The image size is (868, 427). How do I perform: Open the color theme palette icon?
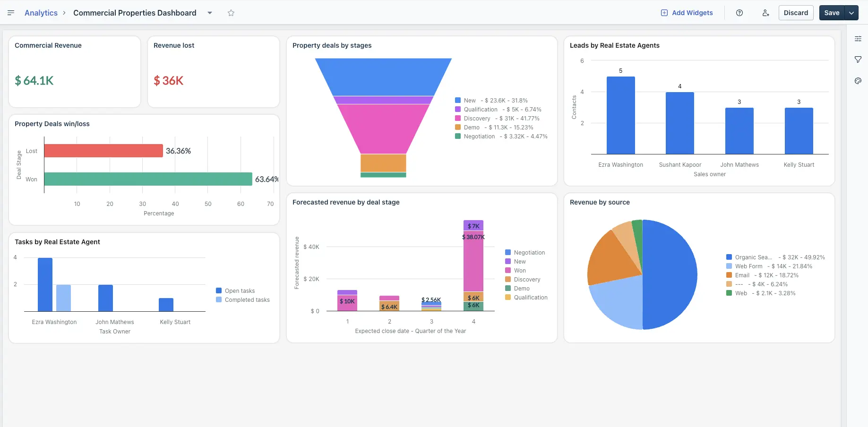point(858,81)
